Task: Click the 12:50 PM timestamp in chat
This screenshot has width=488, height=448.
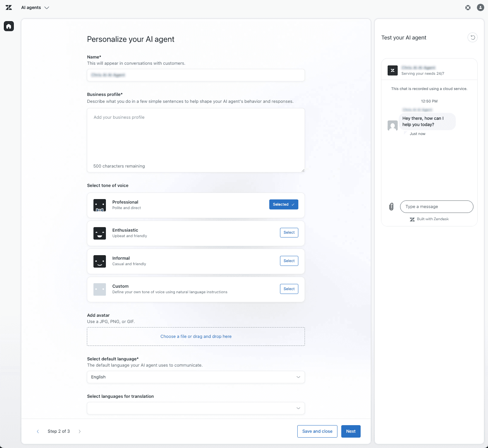Action: [429, 101]
